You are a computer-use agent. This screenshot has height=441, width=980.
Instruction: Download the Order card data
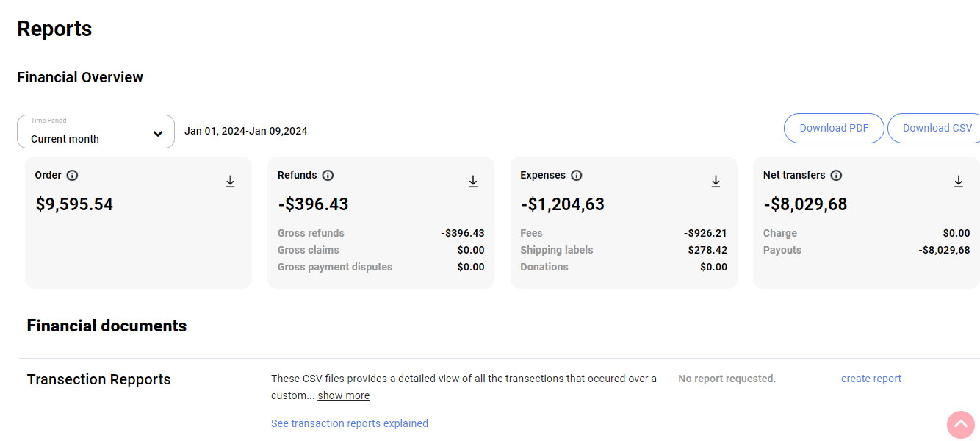pos(230,182)
